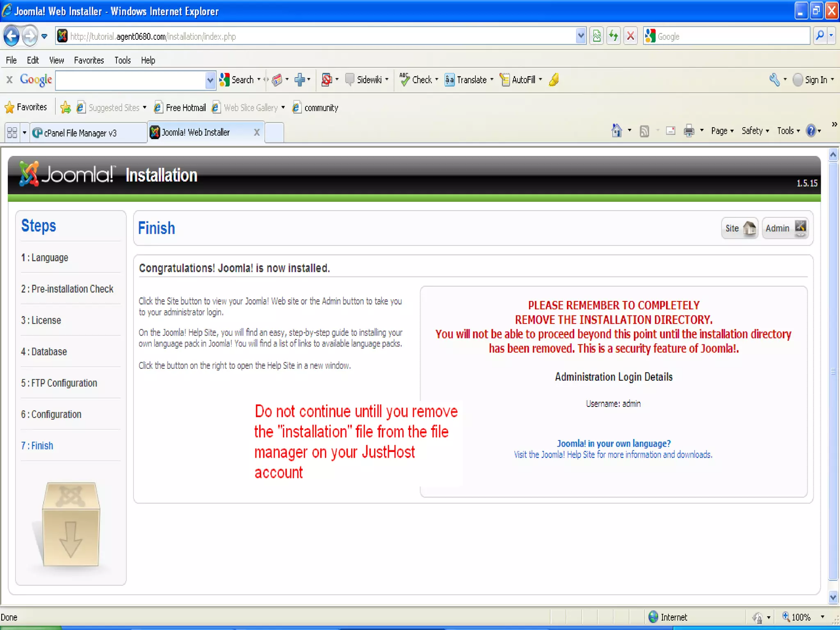Click the red Stop loading icon
This screenshot has height=630, width=840.
630,36
